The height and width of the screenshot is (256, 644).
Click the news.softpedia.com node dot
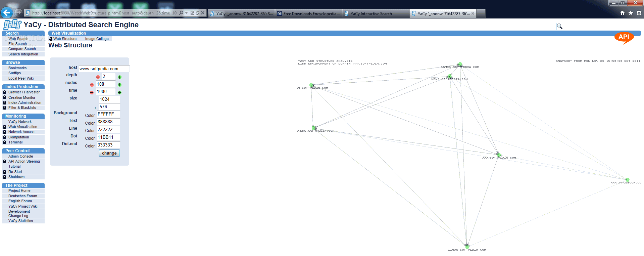[x=449, y=77]
